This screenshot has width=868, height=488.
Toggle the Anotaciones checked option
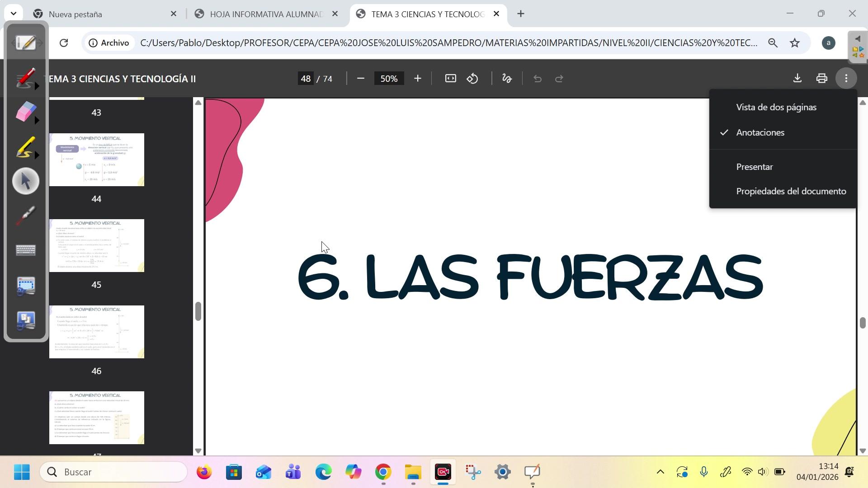point(760,133)
